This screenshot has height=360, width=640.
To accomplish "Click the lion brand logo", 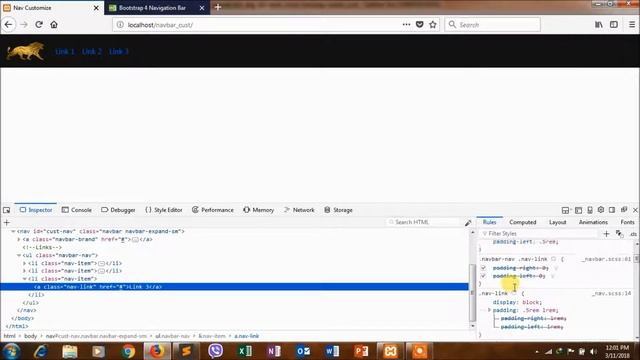I will point(25,51).
